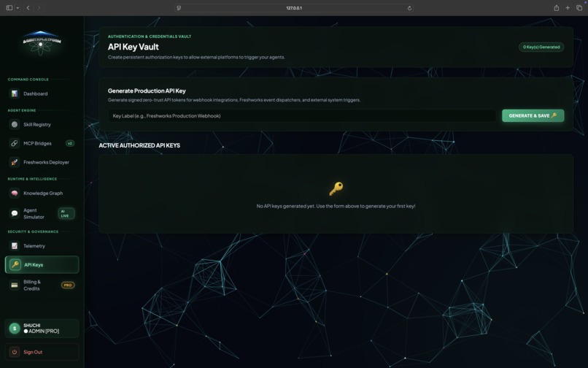Screen dimensions: 588x368
Task: Expand the sidebar dropdown arrow in browser toolbar
Action: (x=18, y=8)
